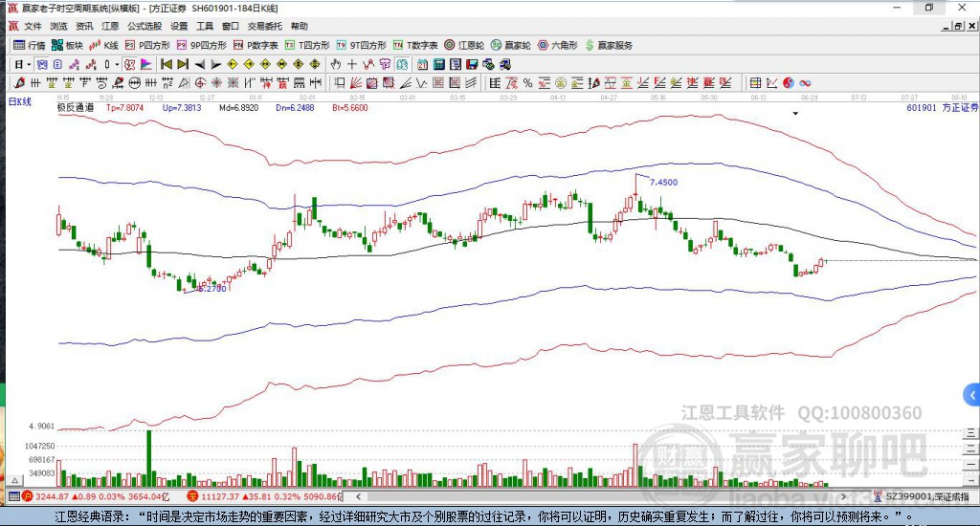This screenshot has width=980, height=526.
Task: Open the 工具 menu
Action: click(x=205, y=26)
